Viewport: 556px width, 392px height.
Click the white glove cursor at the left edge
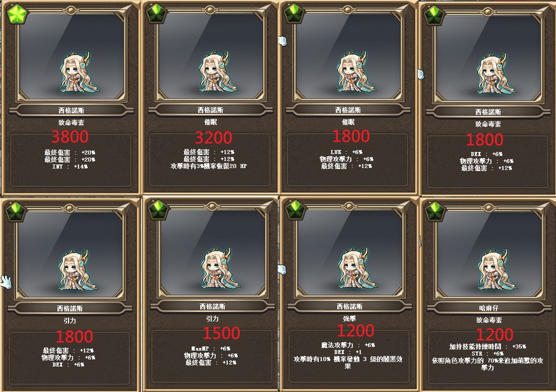coord(6,282)
